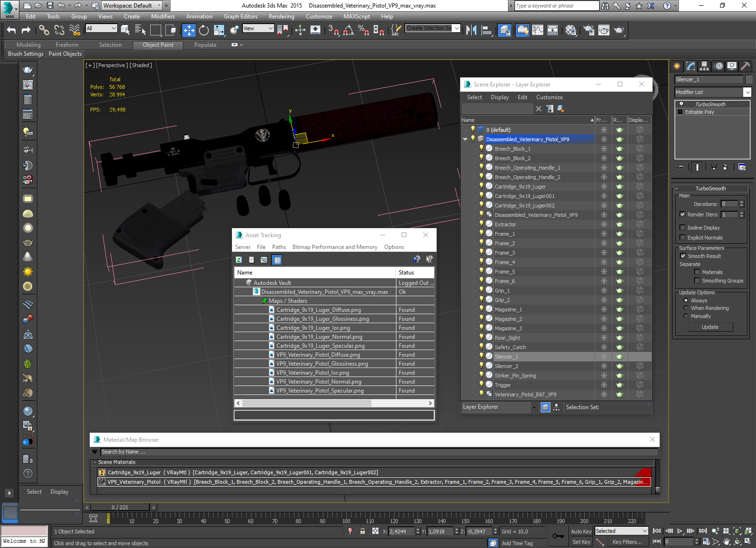756x548 pixels.
Task: Open the Utilities hammer panel tab
Action: tap(745, 66)
